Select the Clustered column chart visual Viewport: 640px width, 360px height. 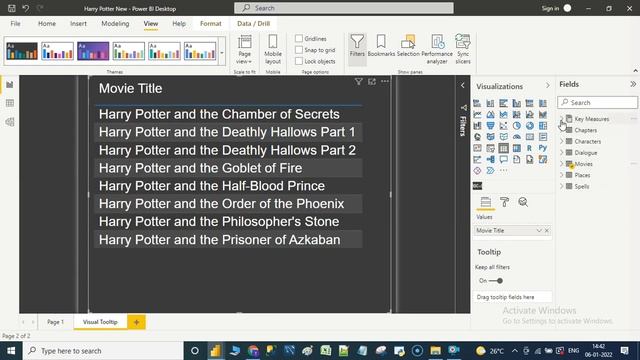point(516,103)
